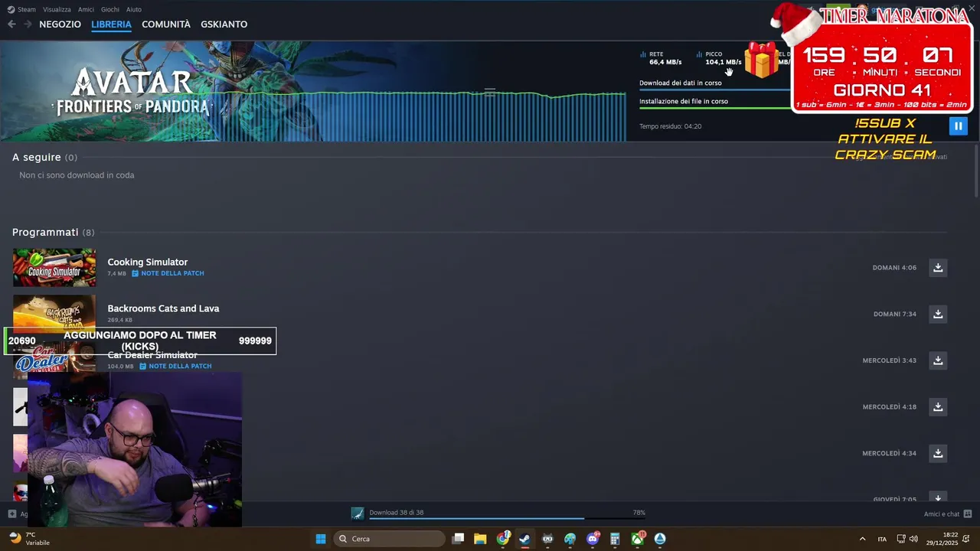Image resolution: width=980 pixels, height=551 pixels.
Task: Switch to the NEGOZIO tab
Action: tap(60, 24)
